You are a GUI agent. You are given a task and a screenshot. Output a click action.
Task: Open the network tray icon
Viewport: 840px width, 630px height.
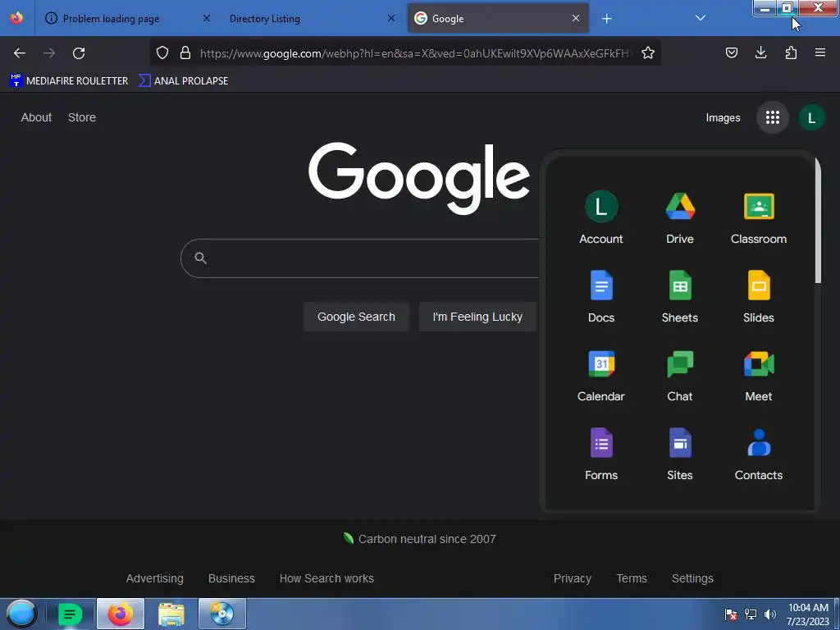(x=751, y=614)
